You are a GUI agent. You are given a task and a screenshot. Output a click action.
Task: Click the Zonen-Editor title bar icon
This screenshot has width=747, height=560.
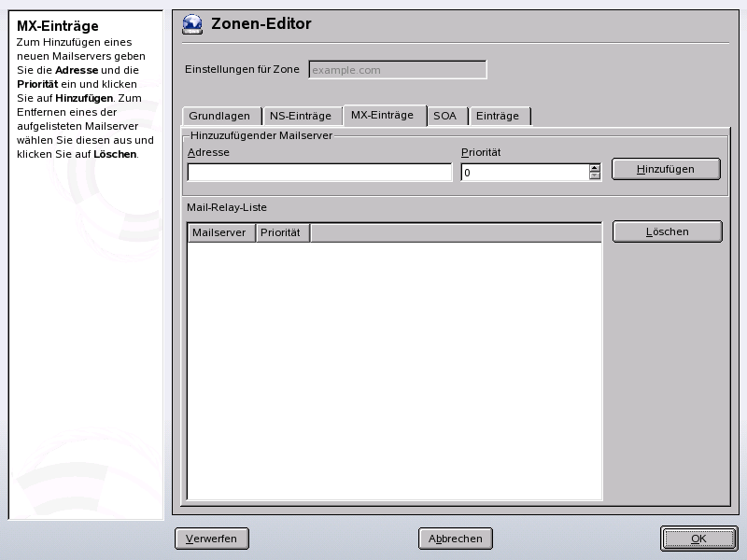click(x=193, y=24)
